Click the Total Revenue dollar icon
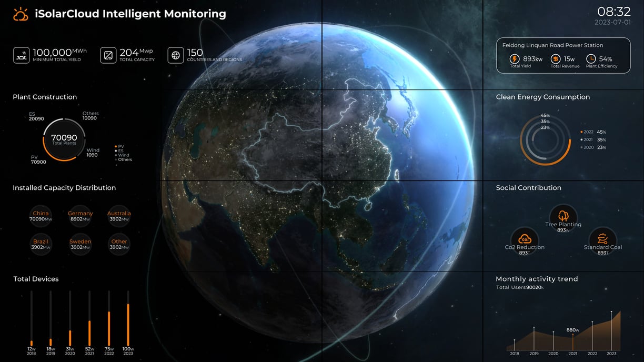The image size is (644, 362). 555,59
